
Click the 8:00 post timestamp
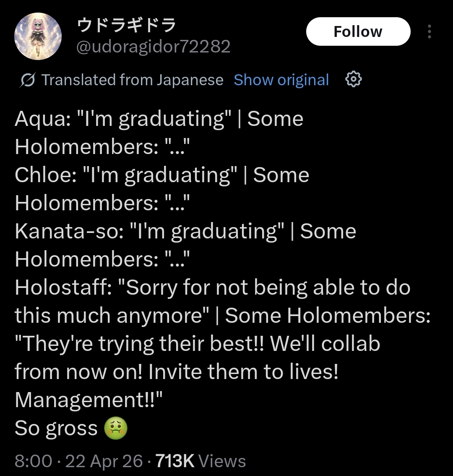tap(33, 461)
